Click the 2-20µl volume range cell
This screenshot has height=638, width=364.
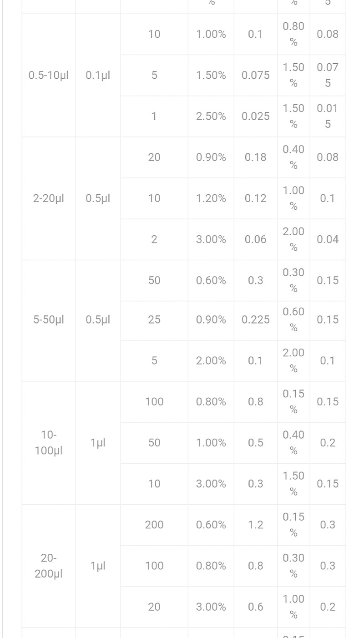(x=49, y=198)
